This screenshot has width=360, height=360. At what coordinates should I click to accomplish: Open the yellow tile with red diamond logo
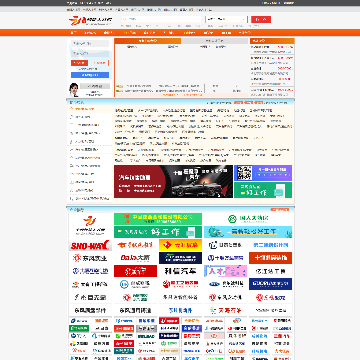coord(180,245)
